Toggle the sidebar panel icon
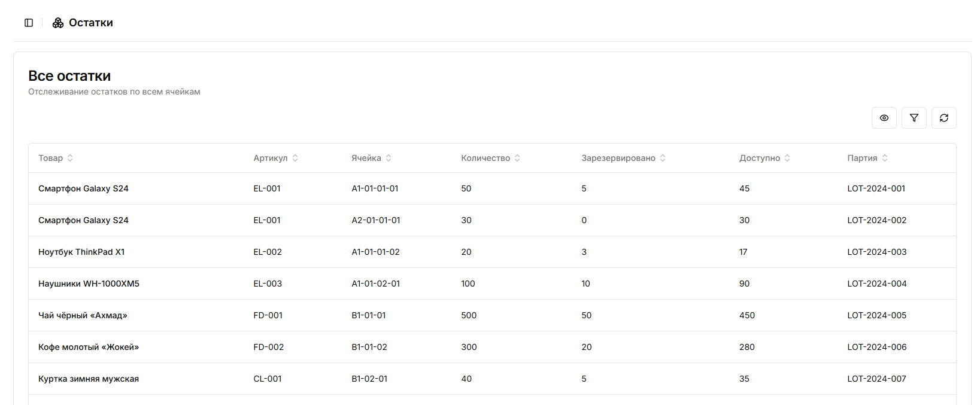Screen dimensions: 980x405 click(x=29, y=23)
